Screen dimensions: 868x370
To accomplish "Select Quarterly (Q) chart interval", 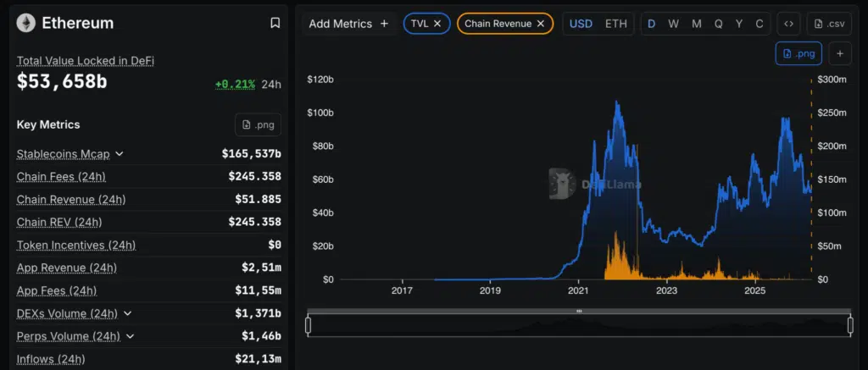I will click(718, 24).
